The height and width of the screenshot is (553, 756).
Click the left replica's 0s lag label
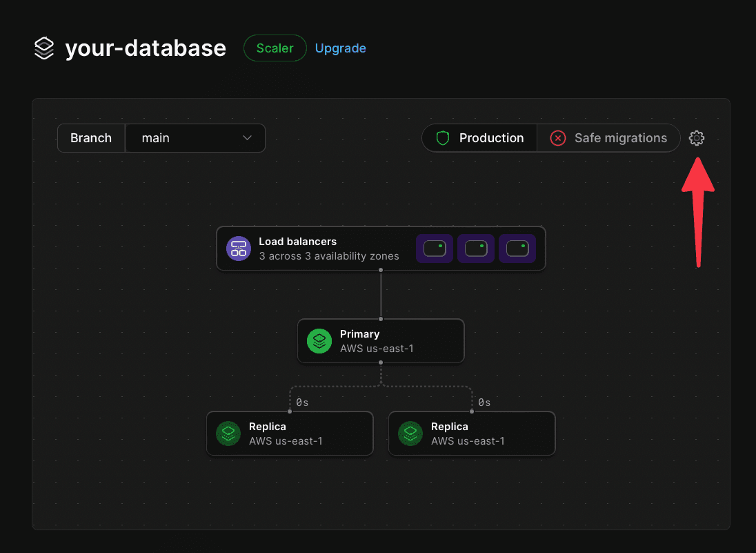coord(302,402)
